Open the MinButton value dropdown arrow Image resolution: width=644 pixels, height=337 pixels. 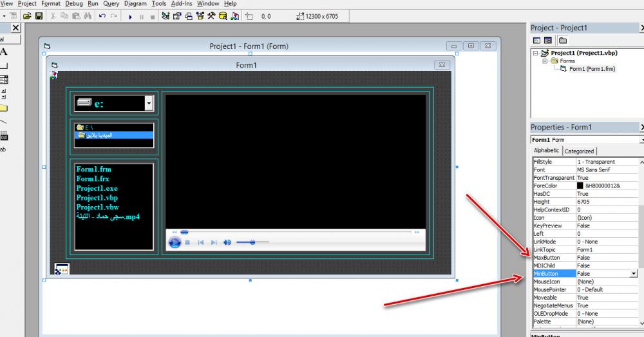click(634, 274)
